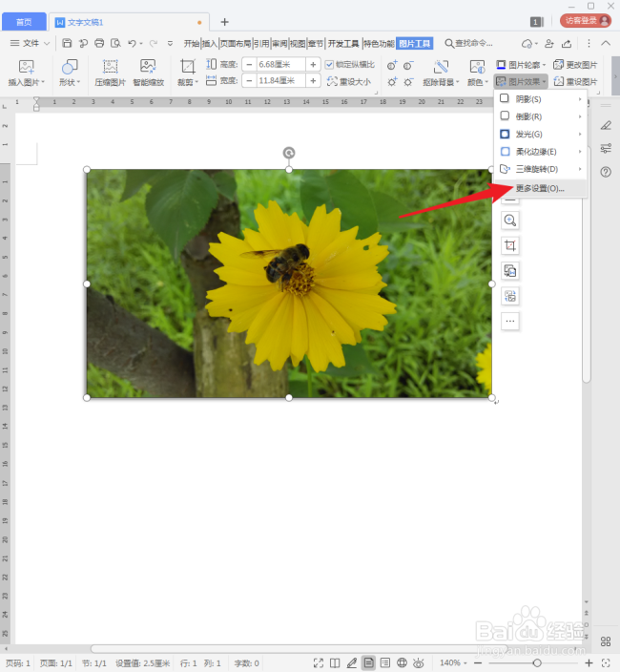Switch to full screen view icon in status bar

319,663
